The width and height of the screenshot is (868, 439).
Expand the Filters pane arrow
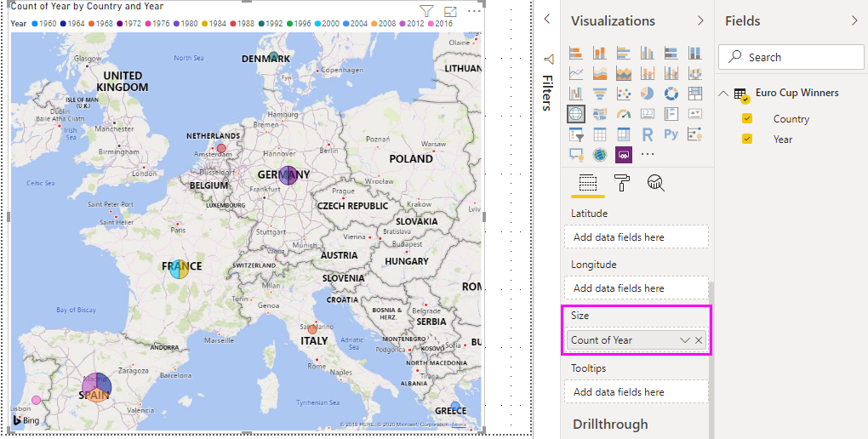click(x=547, y=20)
